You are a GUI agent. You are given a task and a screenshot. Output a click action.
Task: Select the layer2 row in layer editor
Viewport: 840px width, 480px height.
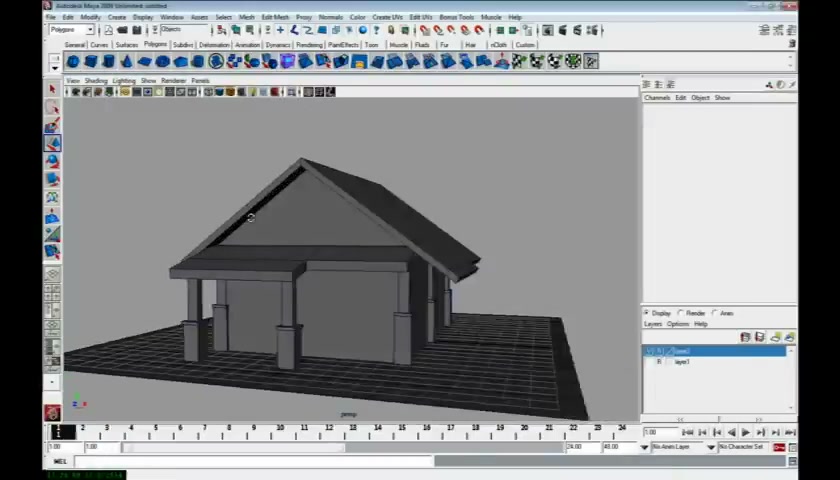(x=714, y=351)
